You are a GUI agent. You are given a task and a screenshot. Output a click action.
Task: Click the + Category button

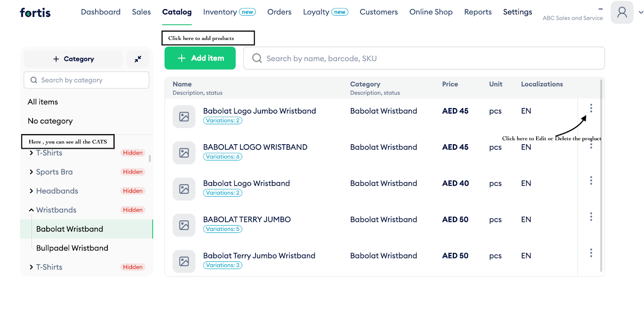click(73, 59)
